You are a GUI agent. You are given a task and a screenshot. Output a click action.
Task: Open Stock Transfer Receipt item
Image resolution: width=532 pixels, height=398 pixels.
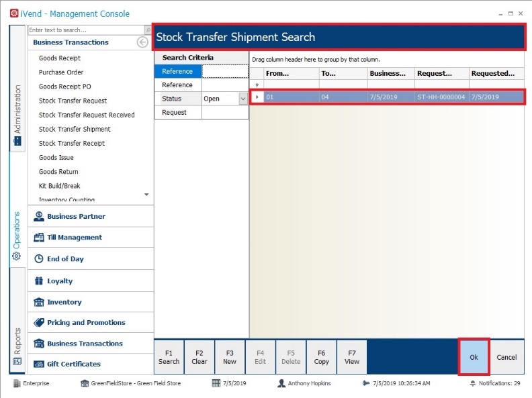pos(72,144)
